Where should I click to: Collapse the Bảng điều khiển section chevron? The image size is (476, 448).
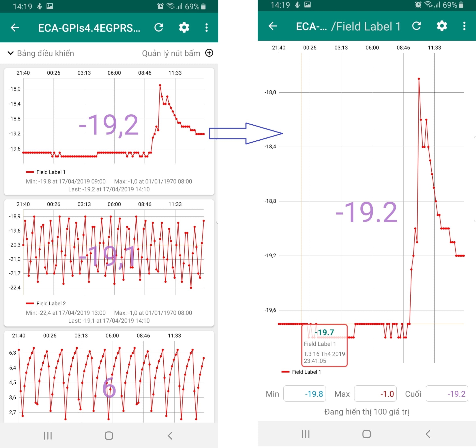10,53
